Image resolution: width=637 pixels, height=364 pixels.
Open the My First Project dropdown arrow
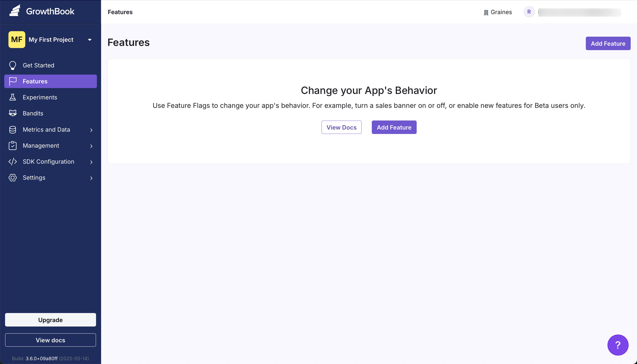[90, 40]
